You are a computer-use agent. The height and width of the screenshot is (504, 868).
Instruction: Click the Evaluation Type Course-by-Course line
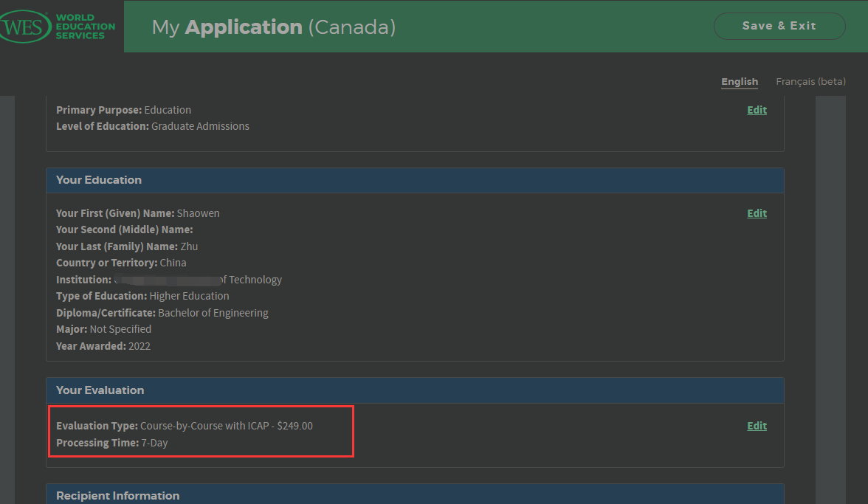click(185, 426)
